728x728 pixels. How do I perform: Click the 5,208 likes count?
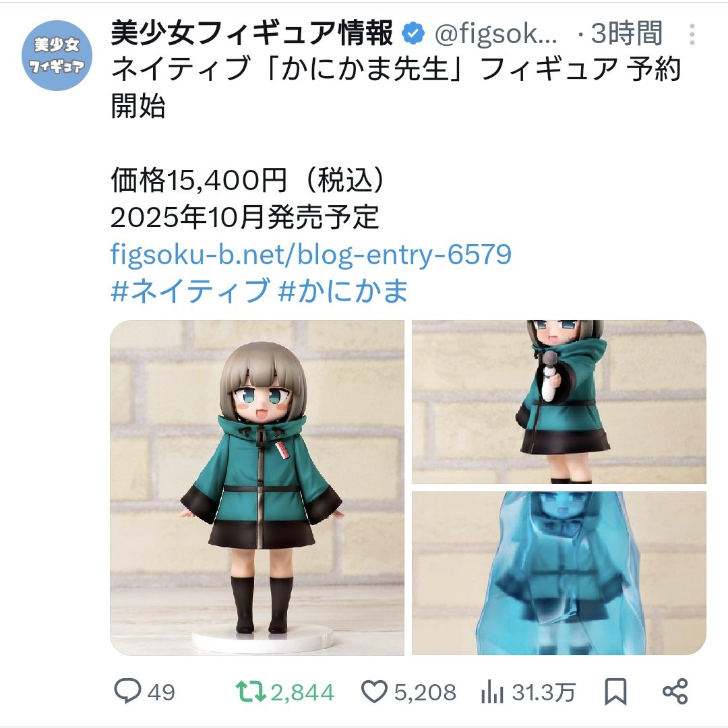pyautogui.click(x=425, y=692)
